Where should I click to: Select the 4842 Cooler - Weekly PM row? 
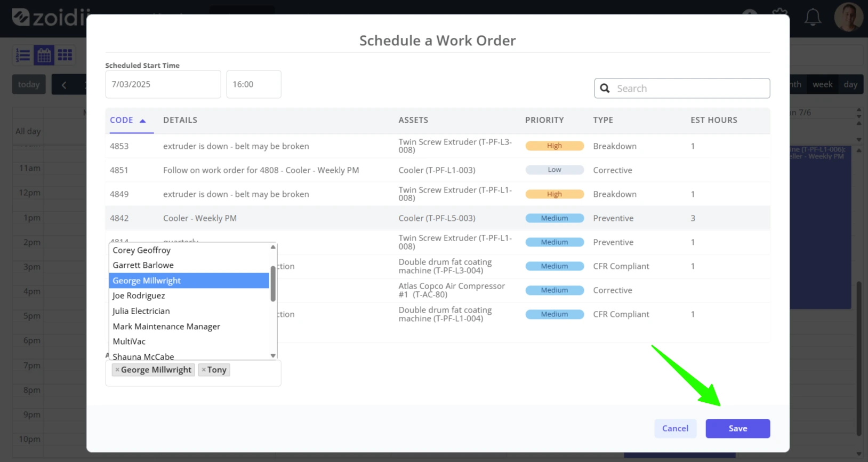pyautogui.click(x=438, y=218)
